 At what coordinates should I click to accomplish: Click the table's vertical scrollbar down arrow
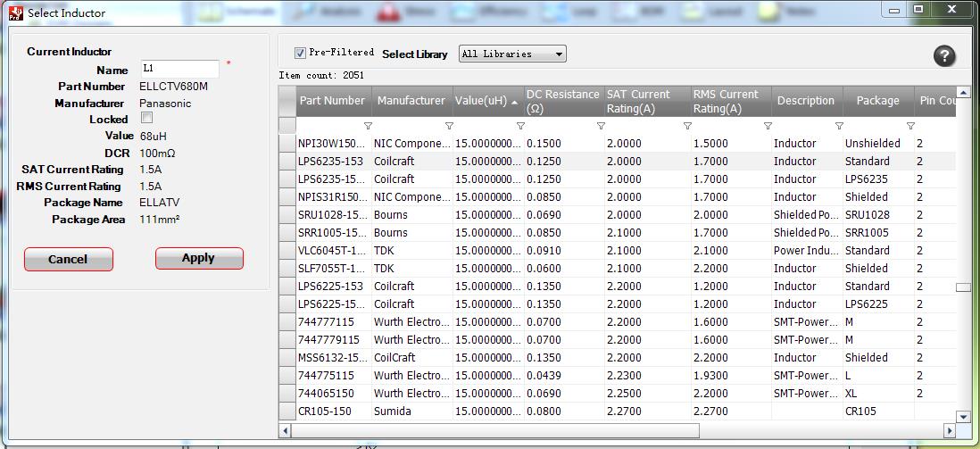[x=962, y=416]
